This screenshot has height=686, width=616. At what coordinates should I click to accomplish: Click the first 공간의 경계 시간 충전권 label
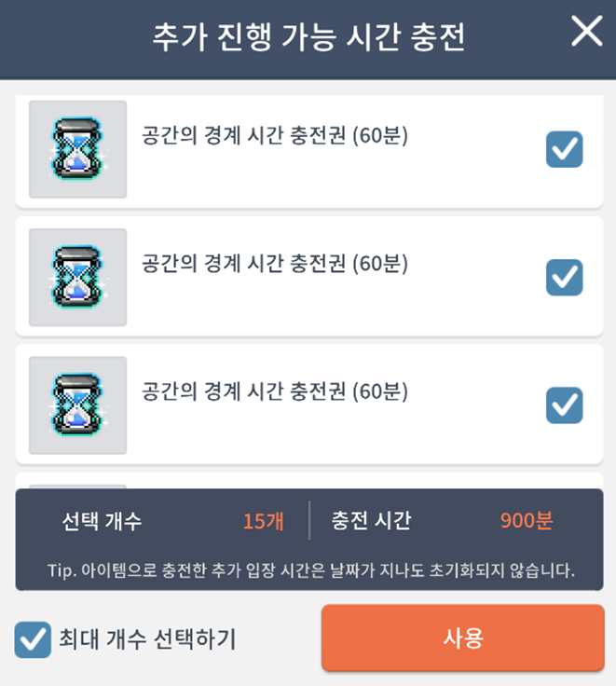(275, 136)
